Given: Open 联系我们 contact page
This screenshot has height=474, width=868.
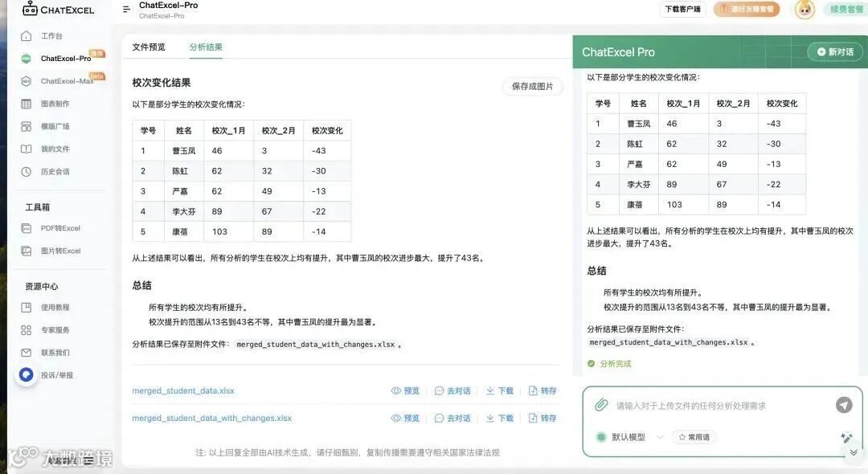Looking at the screenshot, I should coord(55,353).
